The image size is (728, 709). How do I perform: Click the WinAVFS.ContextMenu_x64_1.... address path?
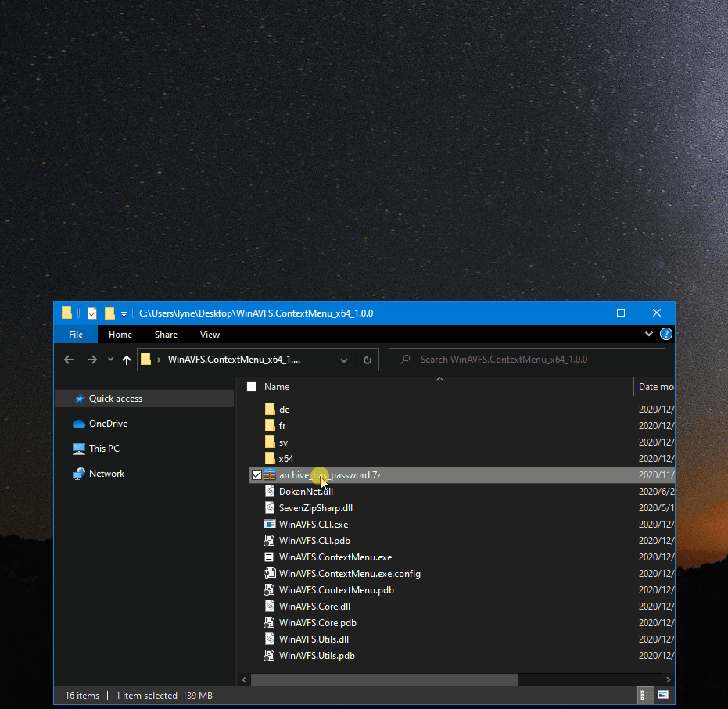tap(234, 360)
